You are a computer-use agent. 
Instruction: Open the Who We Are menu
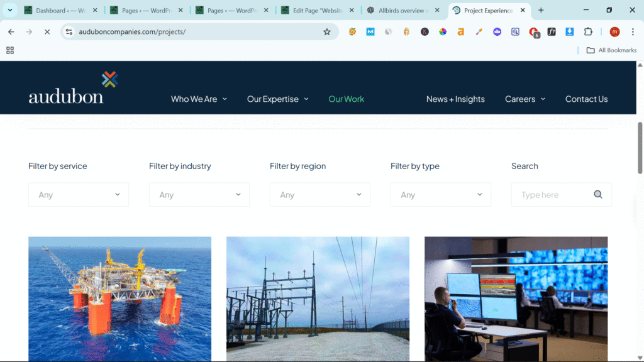(x=199, y=99)
